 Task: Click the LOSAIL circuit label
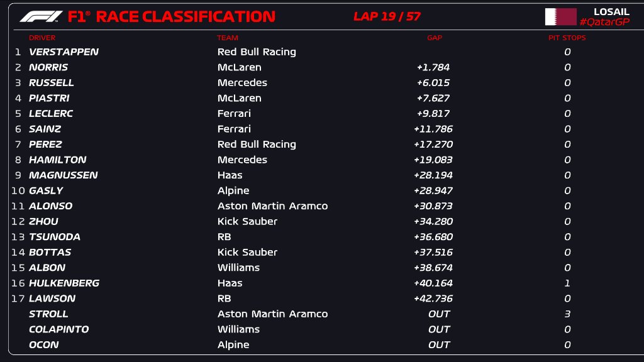(611, 12)
